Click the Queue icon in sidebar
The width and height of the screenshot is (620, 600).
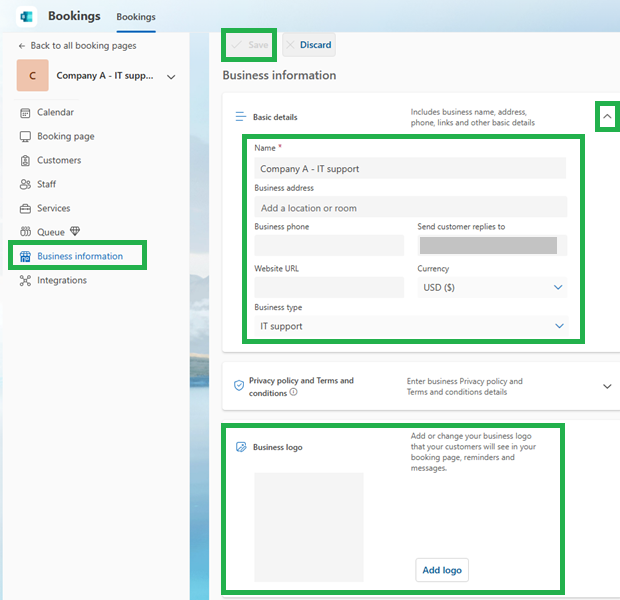coord(25,231)
